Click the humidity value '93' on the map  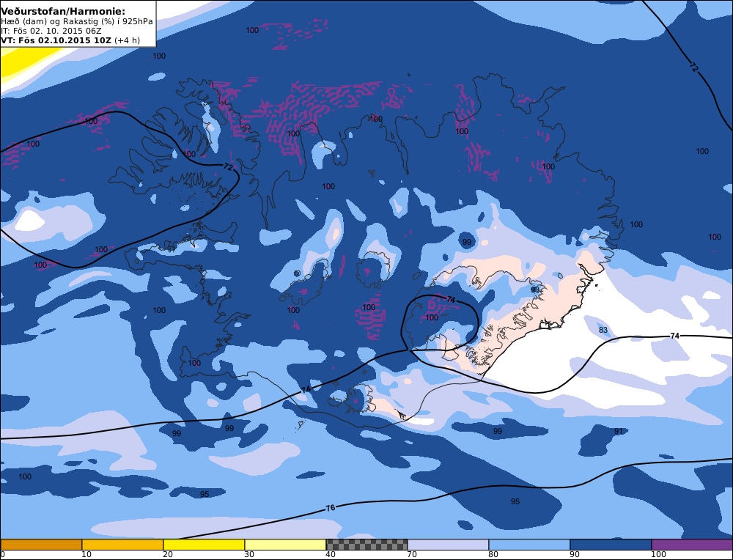[535, 290]
